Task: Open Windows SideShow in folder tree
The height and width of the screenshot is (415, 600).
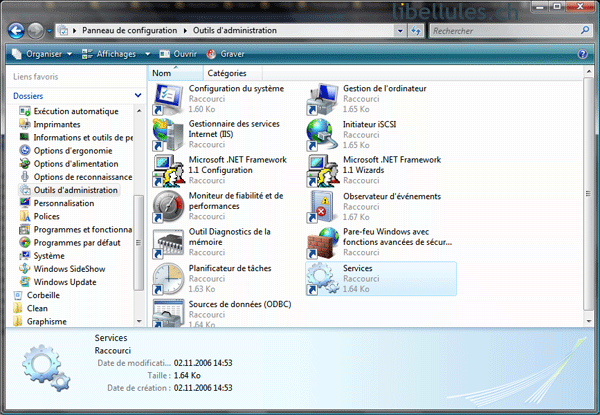Action: [62, 269]
